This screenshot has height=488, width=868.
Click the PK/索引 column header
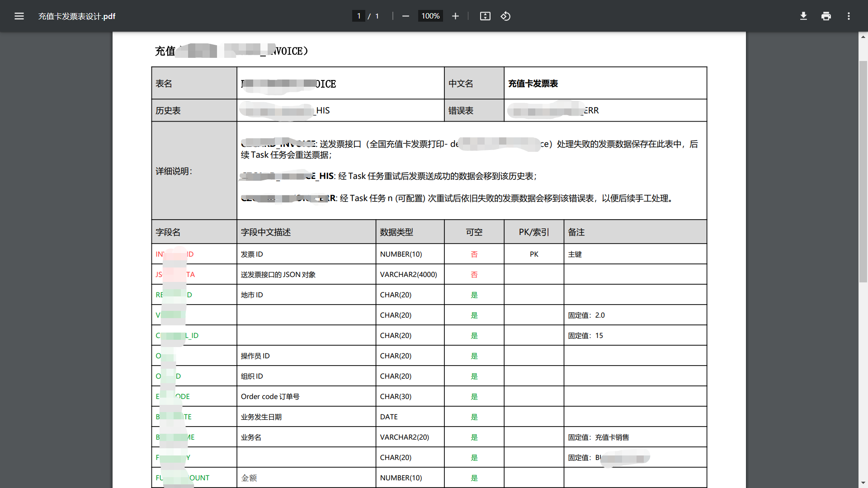coord(534,232)
